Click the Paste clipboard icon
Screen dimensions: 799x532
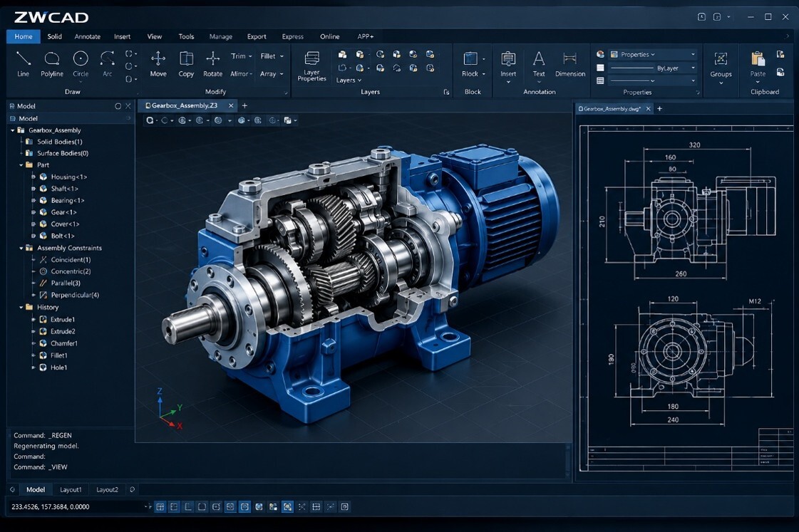(x=758, y=59)
